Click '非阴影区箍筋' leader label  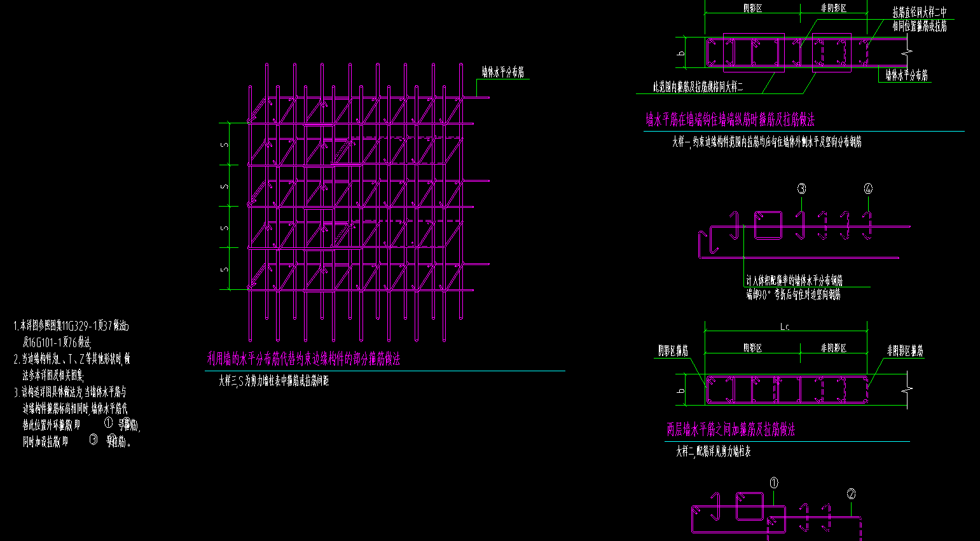click(x=905, y=351)
